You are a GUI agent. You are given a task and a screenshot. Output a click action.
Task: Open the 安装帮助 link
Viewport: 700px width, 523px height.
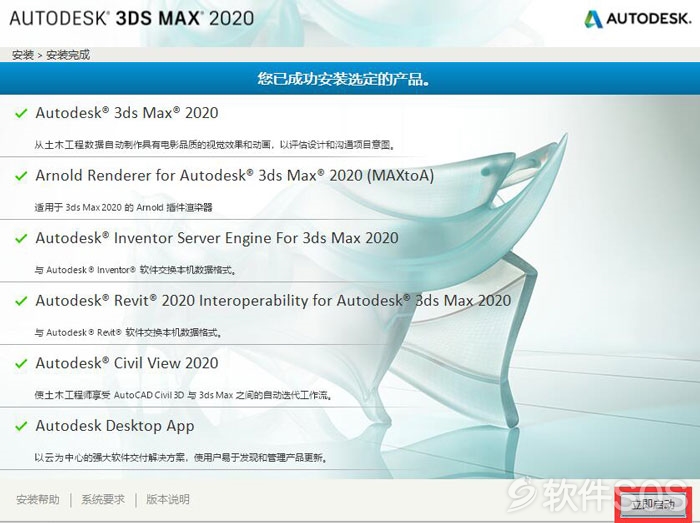(x=38, y=499)
